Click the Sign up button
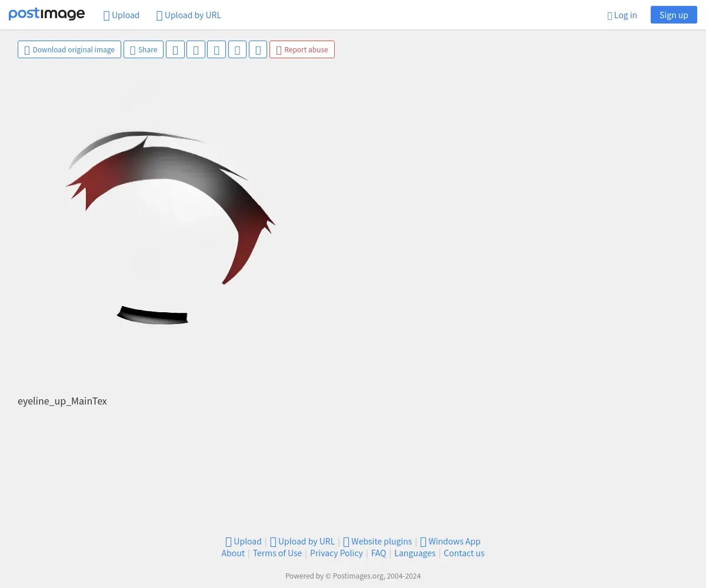 674,15
